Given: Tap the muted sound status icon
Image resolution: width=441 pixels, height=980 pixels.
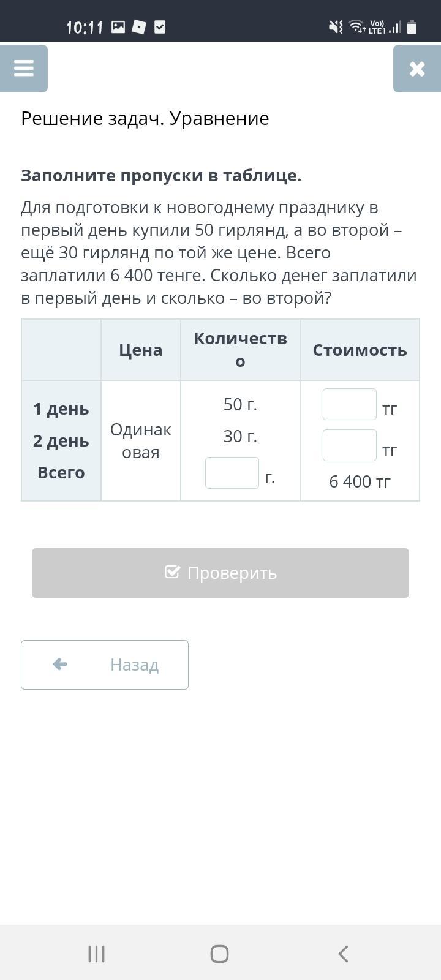Looking at the screenshot, I should [x=336, y=27].
